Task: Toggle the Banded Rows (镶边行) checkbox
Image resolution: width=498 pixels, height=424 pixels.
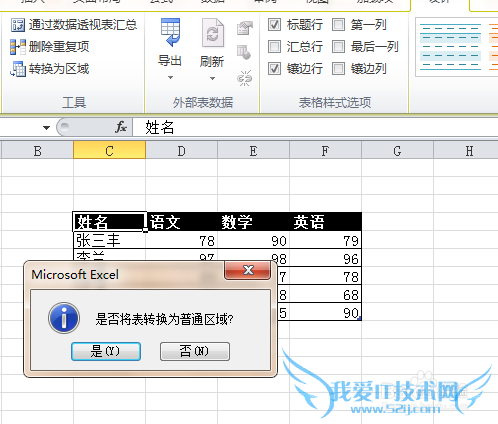Action: pos(274,69)
